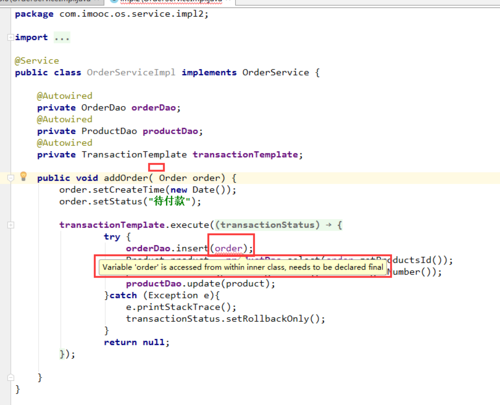Viewport: 500px width, 405px height.
Task: Click the OrderService interface name
Action: point(276,73)
